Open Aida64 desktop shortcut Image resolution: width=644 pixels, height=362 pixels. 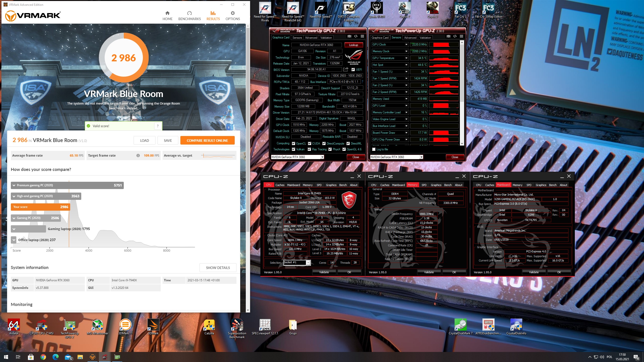click(14, 327)
